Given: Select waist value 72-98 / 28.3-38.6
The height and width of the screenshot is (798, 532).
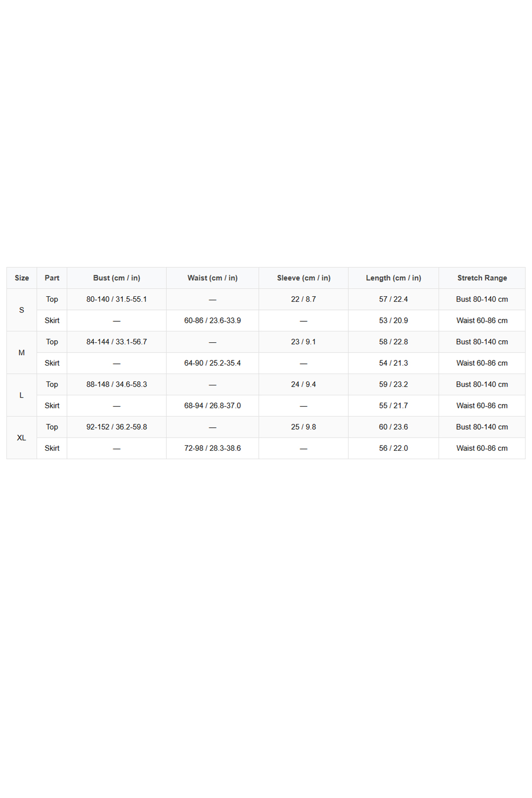Looking at the screenshot, I should point(212,448).
